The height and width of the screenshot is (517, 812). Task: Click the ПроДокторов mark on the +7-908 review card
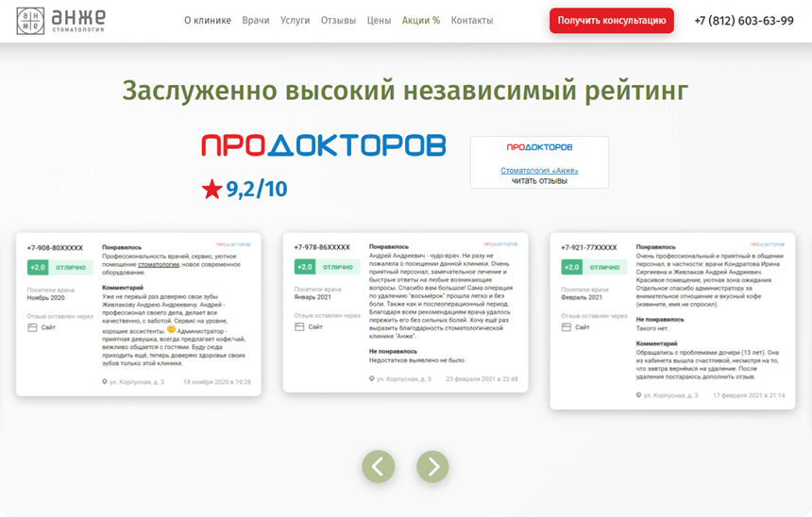[233, 244]
